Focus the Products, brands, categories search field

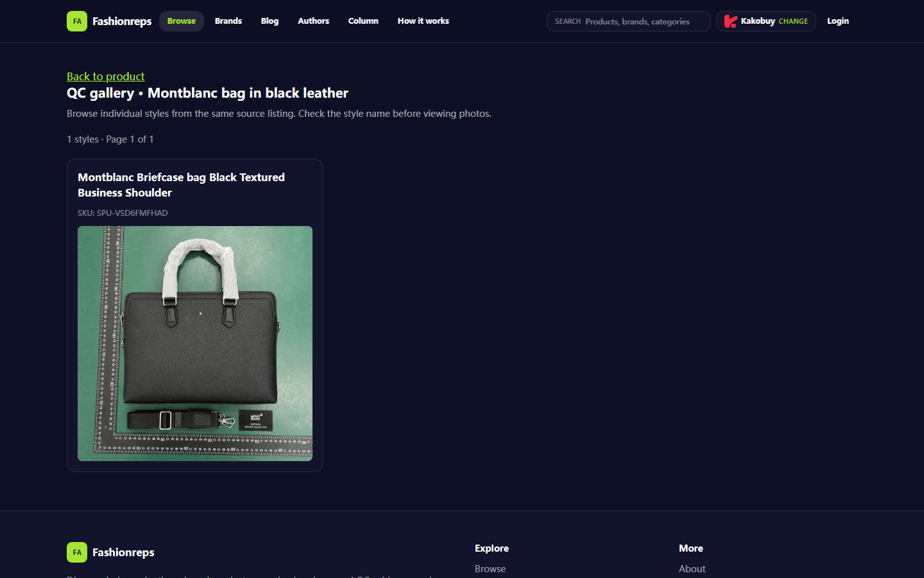coord(629,21)
